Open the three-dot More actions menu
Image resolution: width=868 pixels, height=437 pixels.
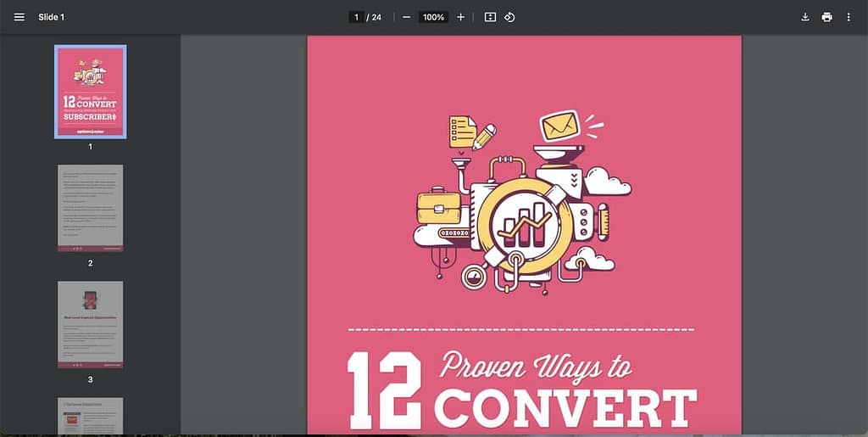click(849, 17)
